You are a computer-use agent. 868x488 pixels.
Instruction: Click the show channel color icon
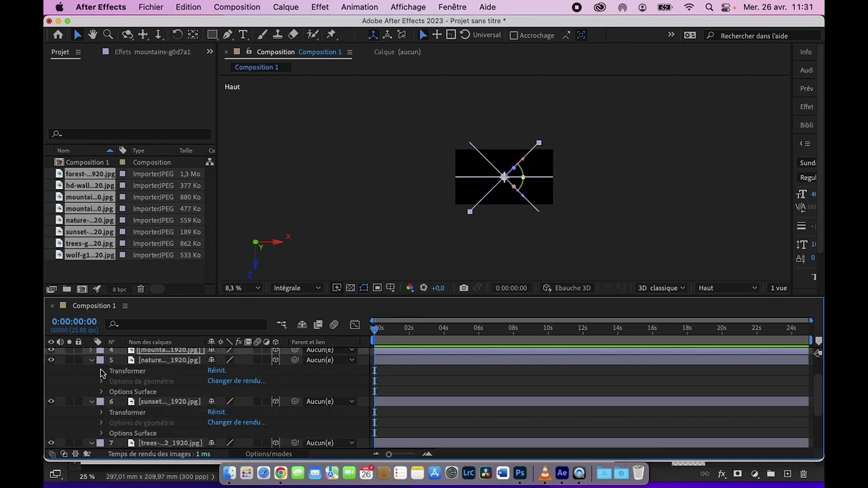click(x=410, y=288)
